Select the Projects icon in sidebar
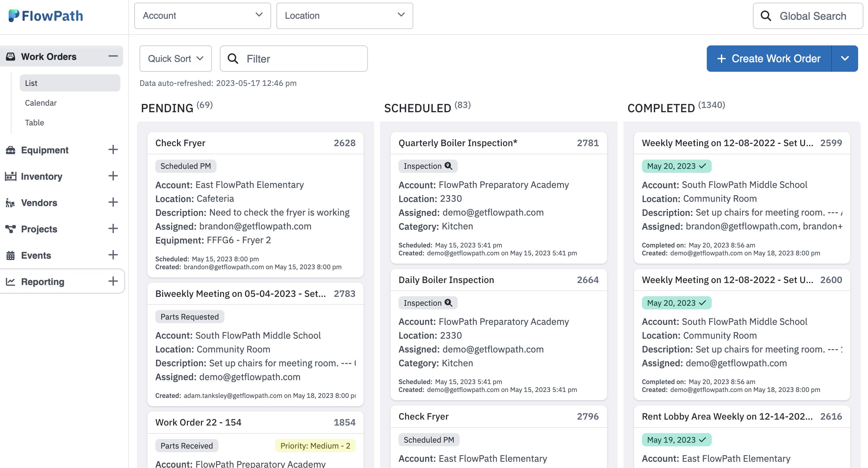This screenshot has height=468, width=868. [11, 229]
